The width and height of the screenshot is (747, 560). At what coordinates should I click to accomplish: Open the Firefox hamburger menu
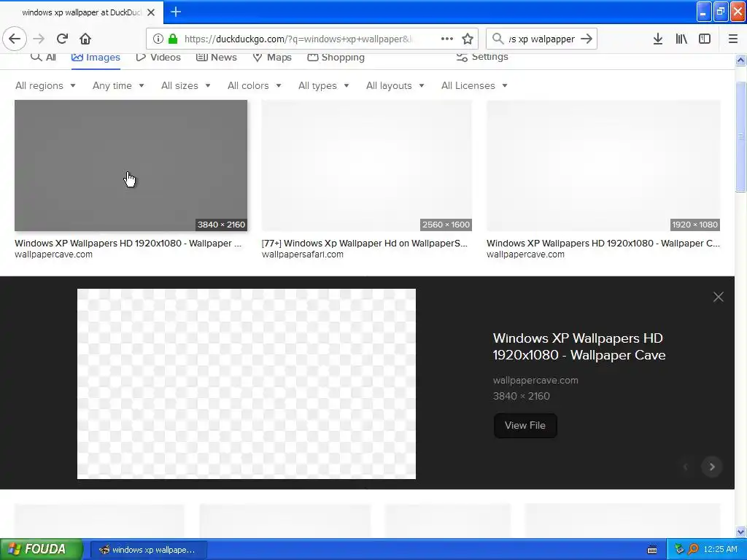coord(732,39)
